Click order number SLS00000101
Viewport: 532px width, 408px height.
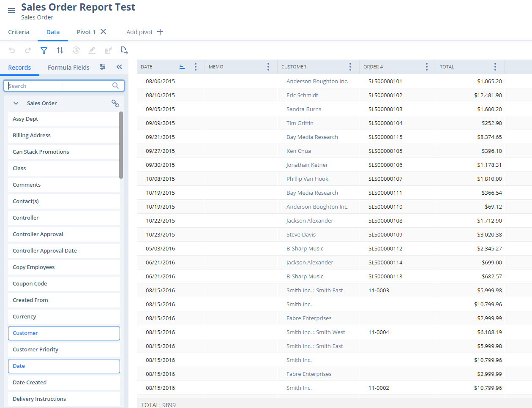(x=385, y=82)
